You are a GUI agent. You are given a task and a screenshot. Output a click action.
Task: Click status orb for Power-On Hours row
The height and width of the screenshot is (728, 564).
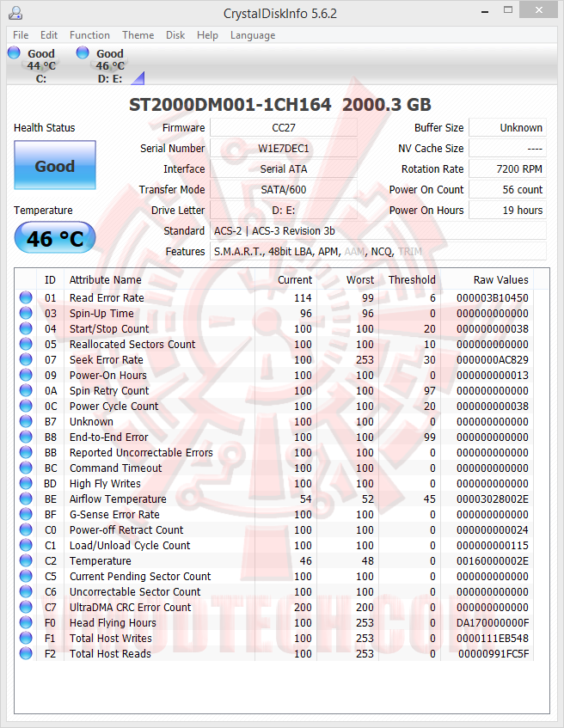(x=26, y=375)
